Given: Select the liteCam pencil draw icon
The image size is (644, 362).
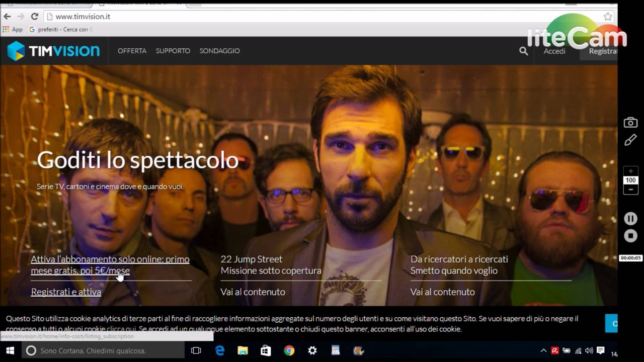Looking at the screenshot, I should click(x=630, y=140).
